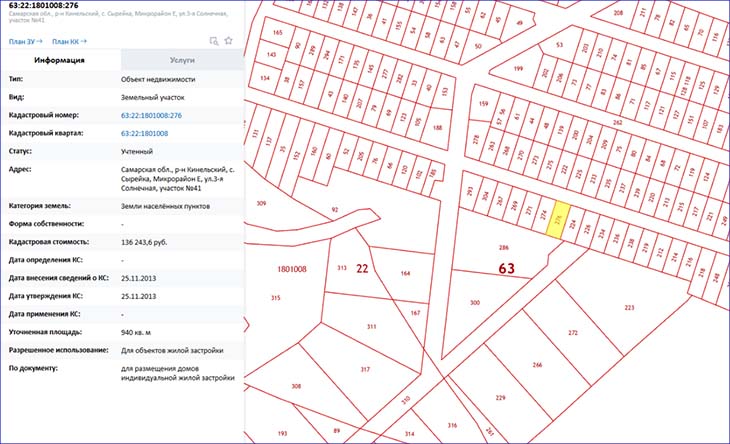730x444 pixels.
Task: Click parcel 164 on the map
Action: (405, 274)
